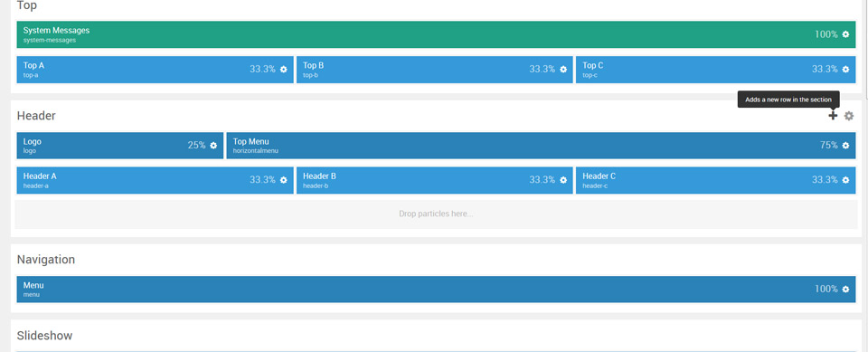Click the 33.3% width of Header C
868x352 pixels.
point(825,180)
